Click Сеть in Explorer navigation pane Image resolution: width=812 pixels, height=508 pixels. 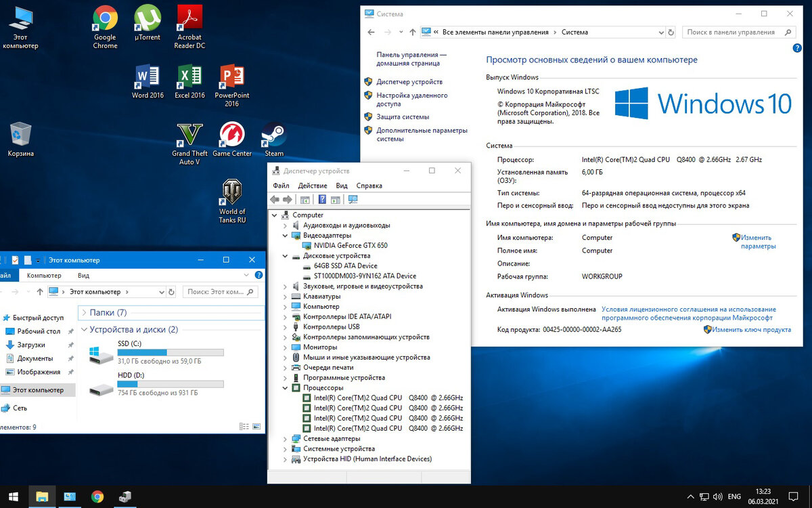[x=20, y=408]
